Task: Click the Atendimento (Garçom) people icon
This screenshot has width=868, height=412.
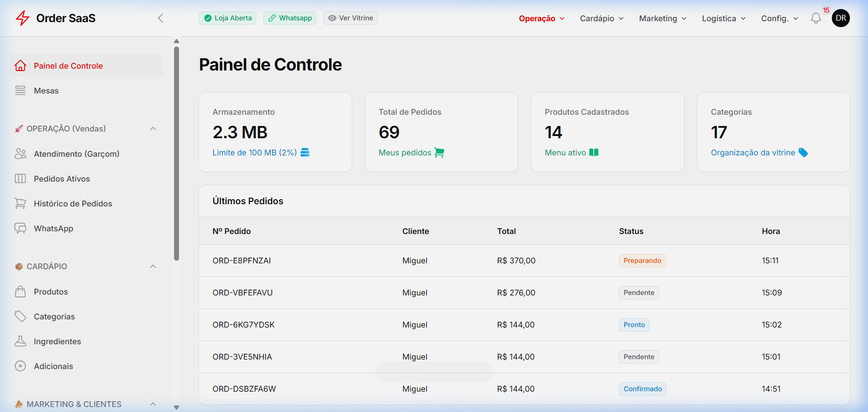Action: [20, 154]
